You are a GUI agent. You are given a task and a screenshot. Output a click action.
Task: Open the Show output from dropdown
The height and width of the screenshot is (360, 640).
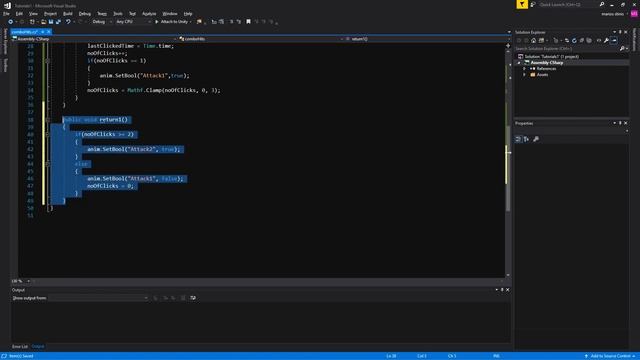point(99,298)
